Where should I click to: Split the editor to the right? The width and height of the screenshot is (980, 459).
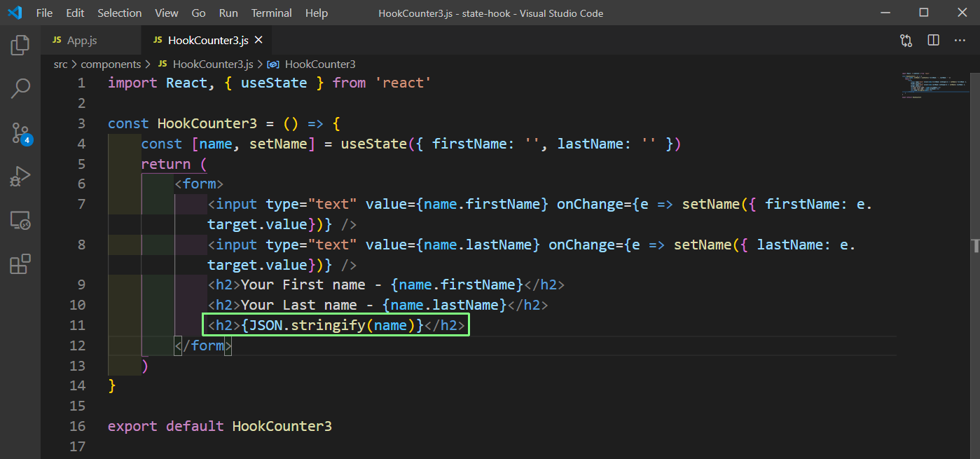[x=933, y=41]
